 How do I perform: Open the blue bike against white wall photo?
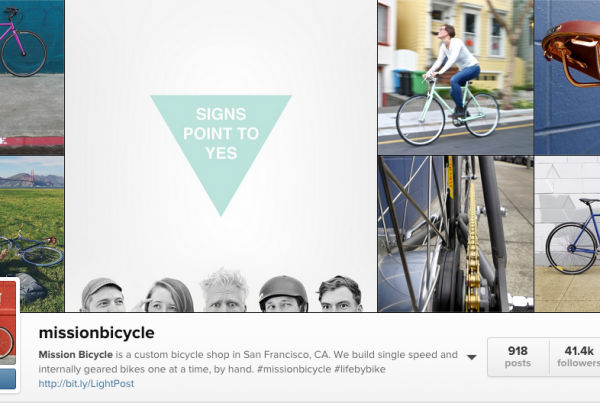tap(567, 234)
